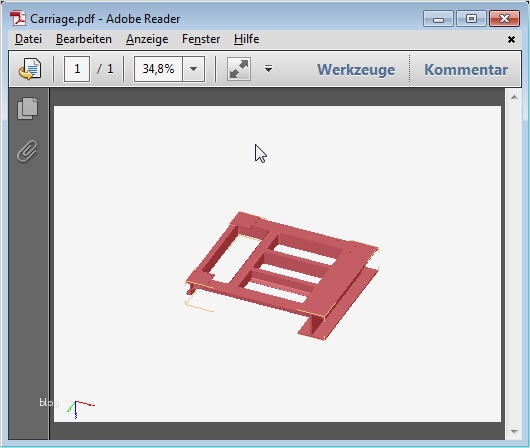The width and height of the screenshot is (530, 448).
Task: Toggle the full screen read mode icon
Action: pos(239,69)
